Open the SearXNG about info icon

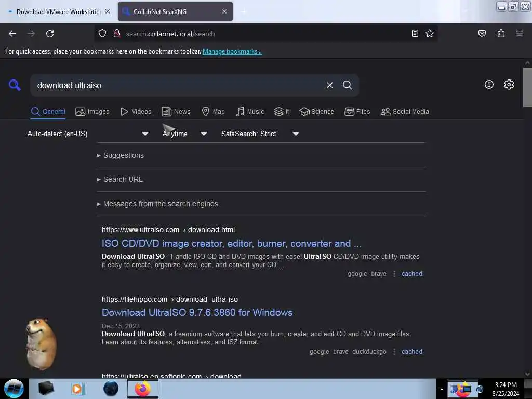coord(489,85)
